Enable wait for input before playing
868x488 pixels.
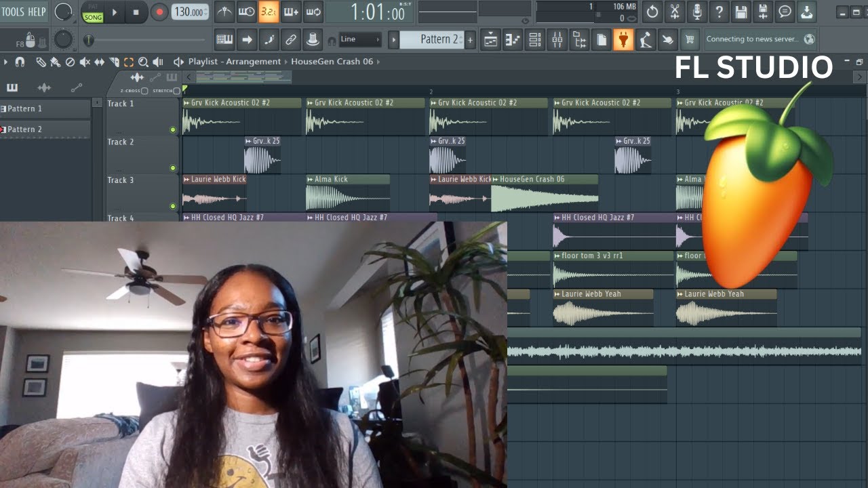246,12
